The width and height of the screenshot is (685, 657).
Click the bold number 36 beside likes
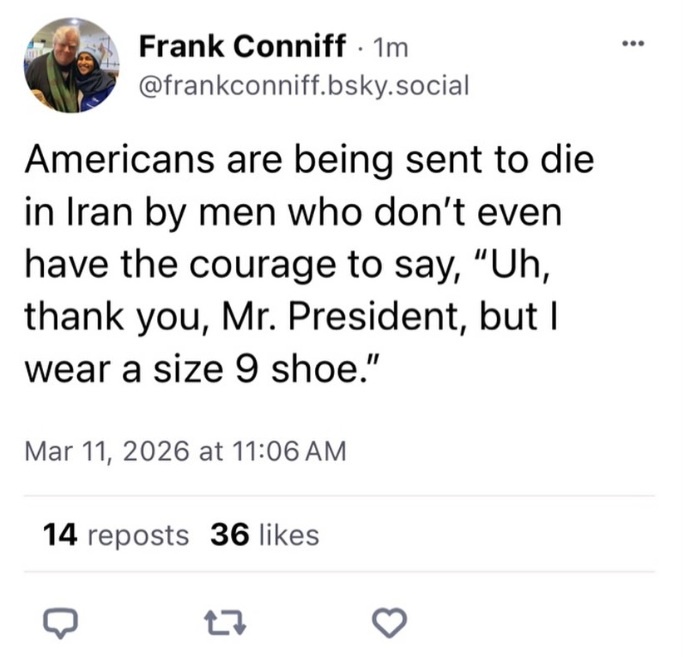coord(229,535)
